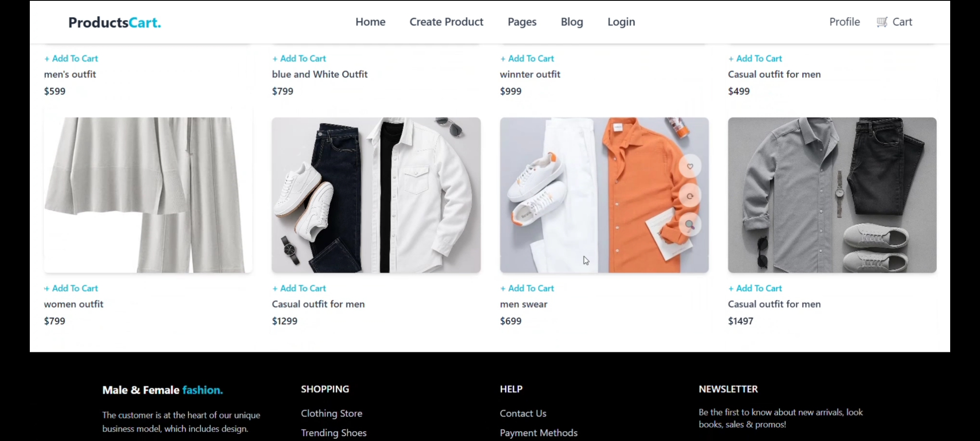Screen dimensions: 980x441
Task: Open the Pages menu
Action: 522,22
